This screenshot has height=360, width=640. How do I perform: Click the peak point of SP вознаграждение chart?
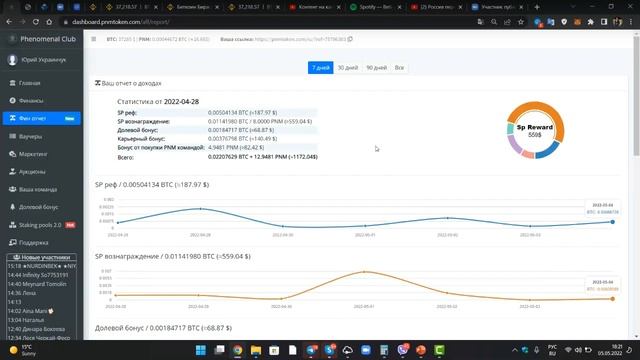pos(364,271)
